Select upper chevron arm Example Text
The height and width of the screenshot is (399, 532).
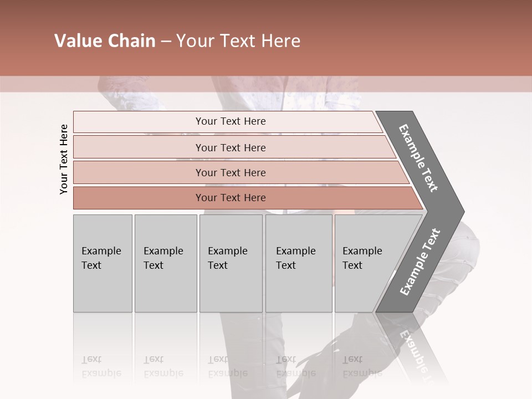(418, 157)
